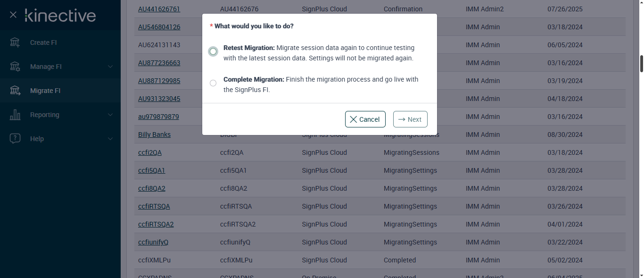Open the Create FI menu item
Image resolution: width=644 pixels, height=278 pixels.
coord(43,42)
